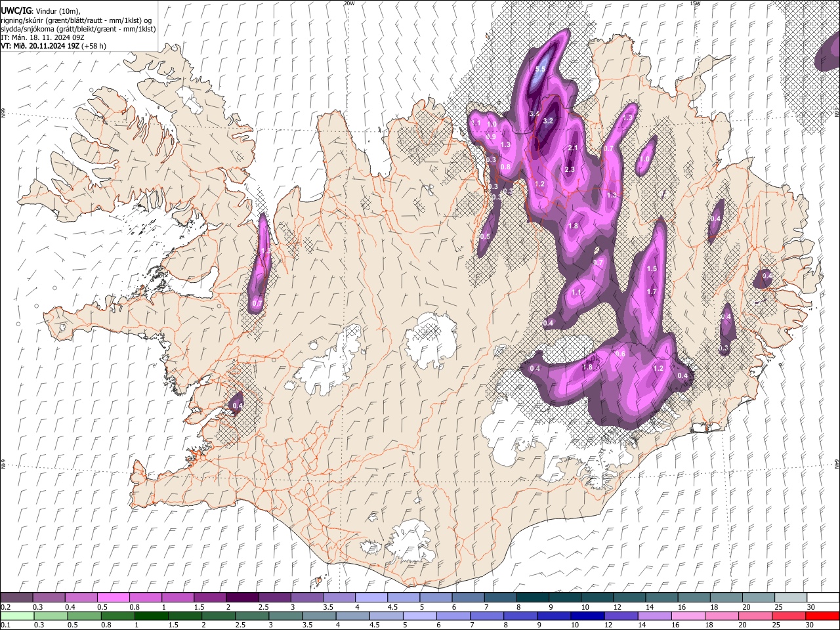Click the 15W longitude label

pyautogui.click(x=695, y=3)
